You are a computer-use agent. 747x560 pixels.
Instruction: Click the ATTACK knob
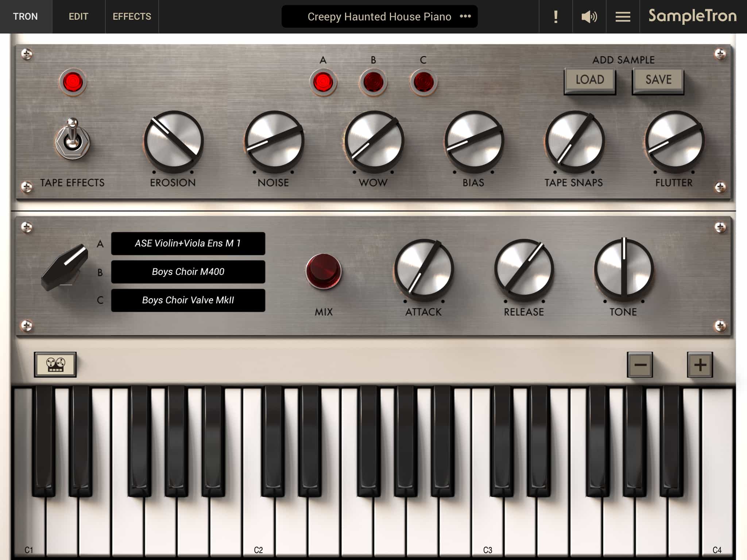tap(423, 269)
